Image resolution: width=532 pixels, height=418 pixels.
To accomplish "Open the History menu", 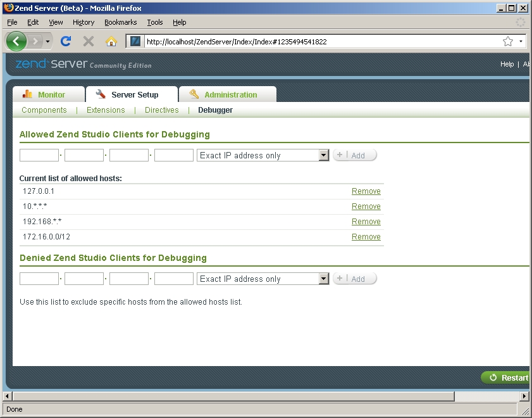I will (84, 22).
